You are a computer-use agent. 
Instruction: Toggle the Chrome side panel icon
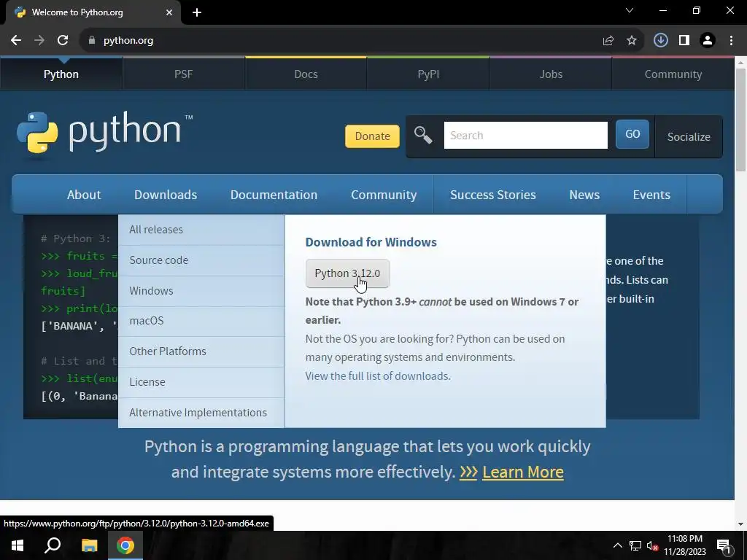(684, 41)
